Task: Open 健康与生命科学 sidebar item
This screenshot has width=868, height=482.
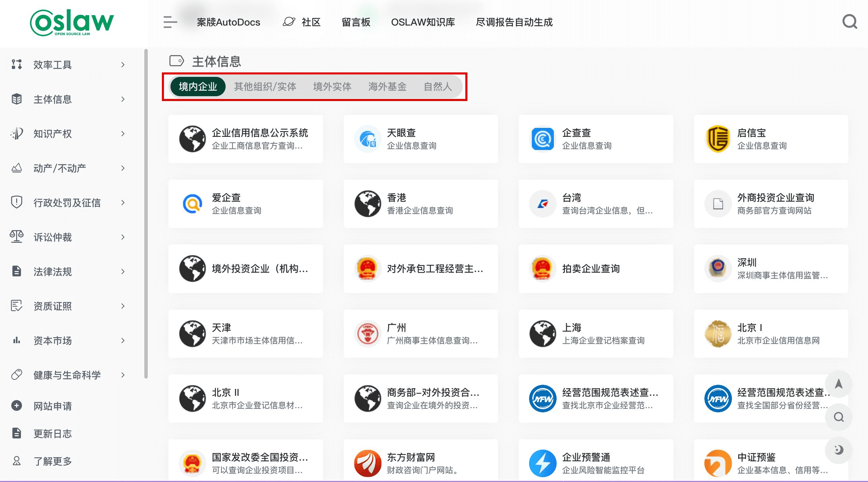Action: [67, 375]
